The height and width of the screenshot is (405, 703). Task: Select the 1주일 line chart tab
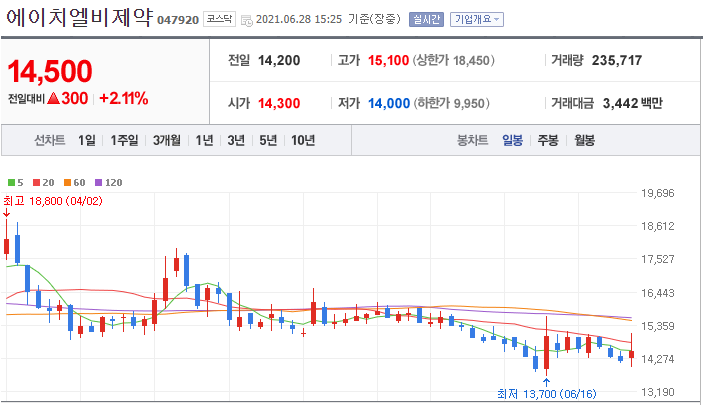point(124,140)
